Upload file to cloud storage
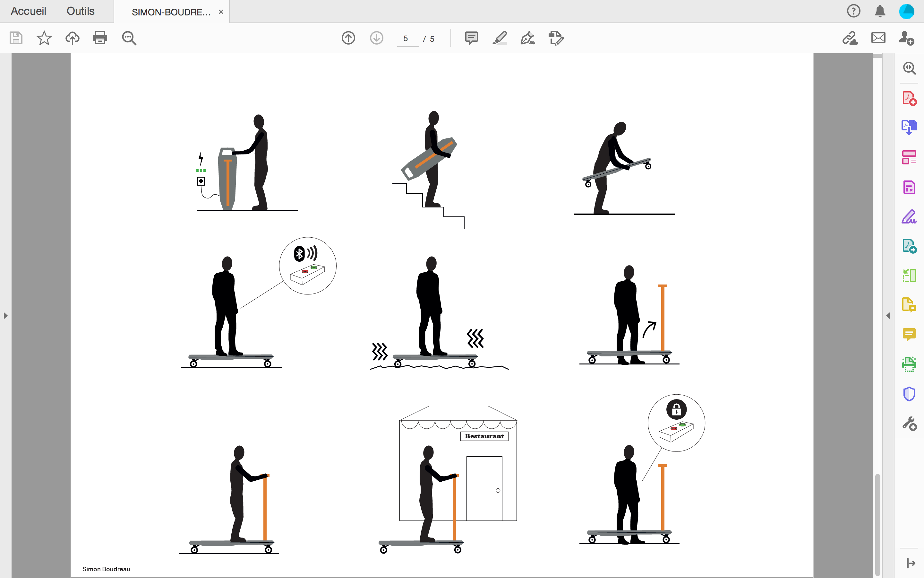Screen dimensions: 924x578 (72, 38)
